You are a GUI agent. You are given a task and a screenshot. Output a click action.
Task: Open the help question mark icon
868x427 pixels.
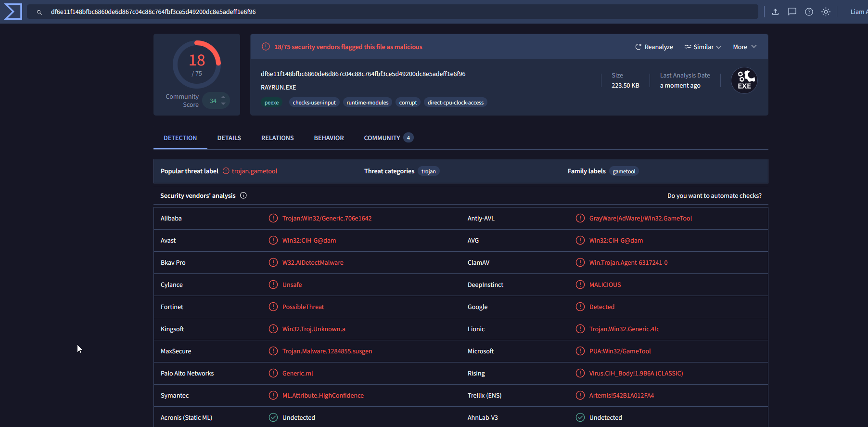pyautogui.click(x=809, y=12)
